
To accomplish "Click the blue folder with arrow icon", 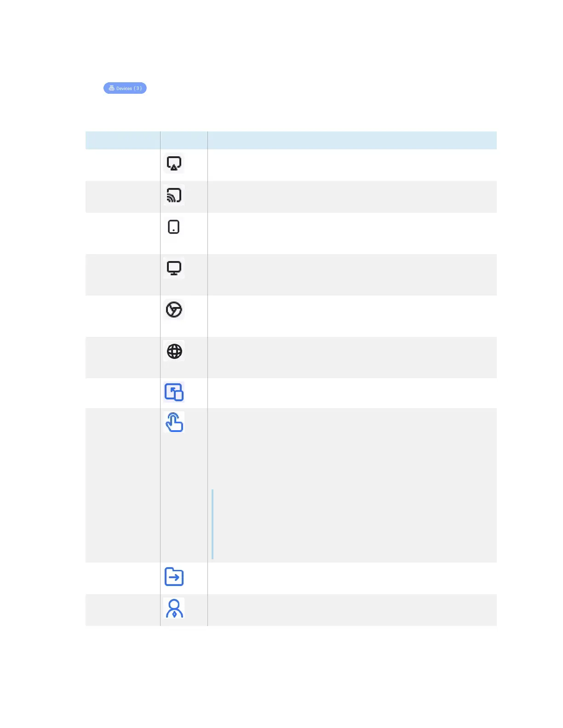I will tap(174, 577).
